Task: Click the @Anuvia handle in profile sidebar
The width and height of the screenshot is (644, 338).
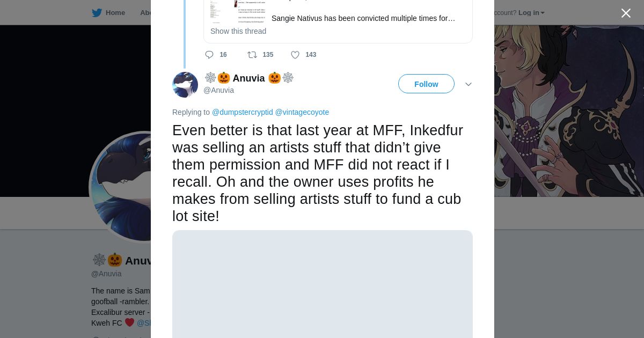Action: (x=106, y=274)
